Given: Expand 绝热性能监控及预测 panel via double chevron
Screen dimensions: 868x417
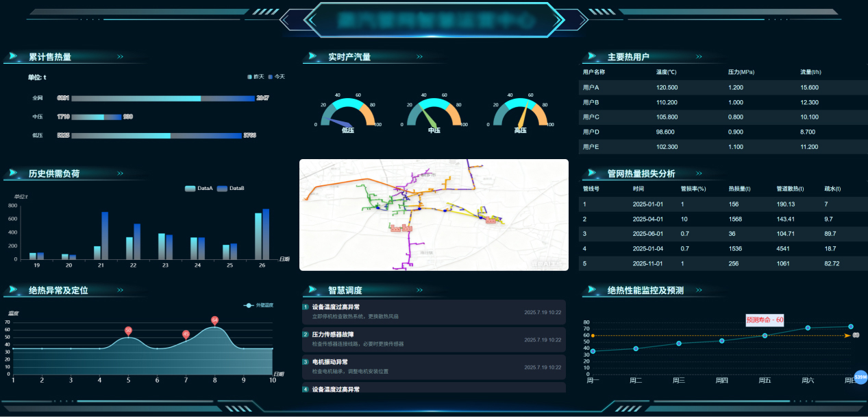Looking at the screenshot, I should coord(699,290).
